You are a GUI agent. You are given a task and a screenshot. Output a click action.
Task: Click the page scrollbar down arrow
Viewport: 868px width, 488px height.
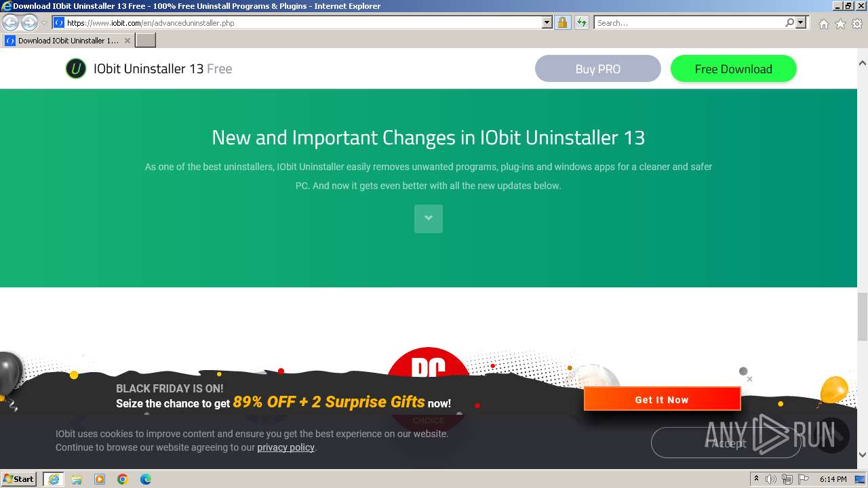pyautogui.click(x=863, y=455)
